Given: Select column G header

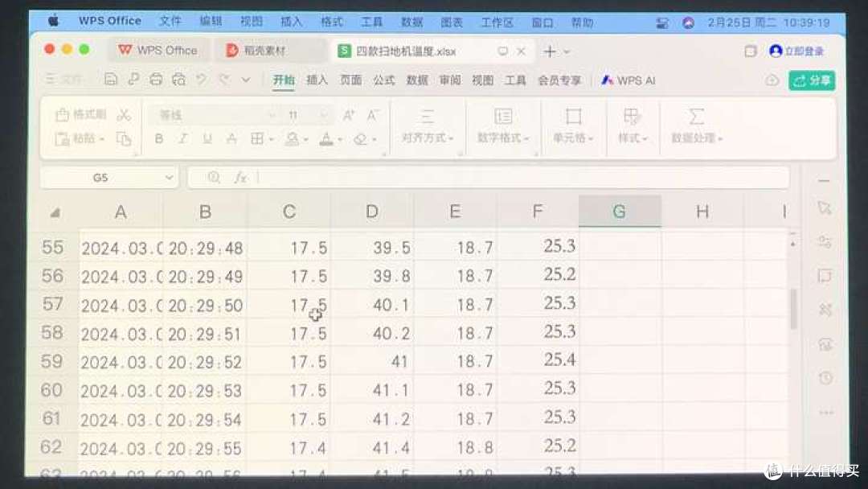Looking at the screenshot, I should (620, 211).
